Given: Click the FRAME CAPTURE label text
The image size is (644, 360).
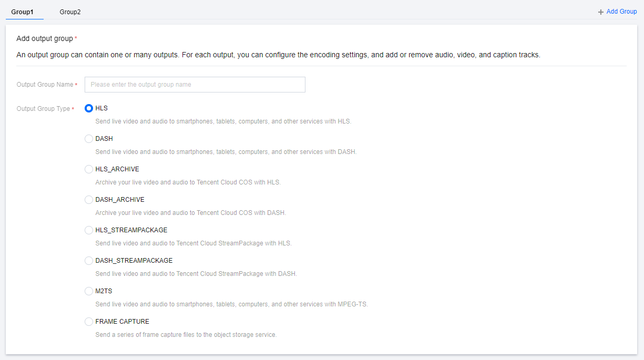Looking at the screenshot, I should [122, 322].
